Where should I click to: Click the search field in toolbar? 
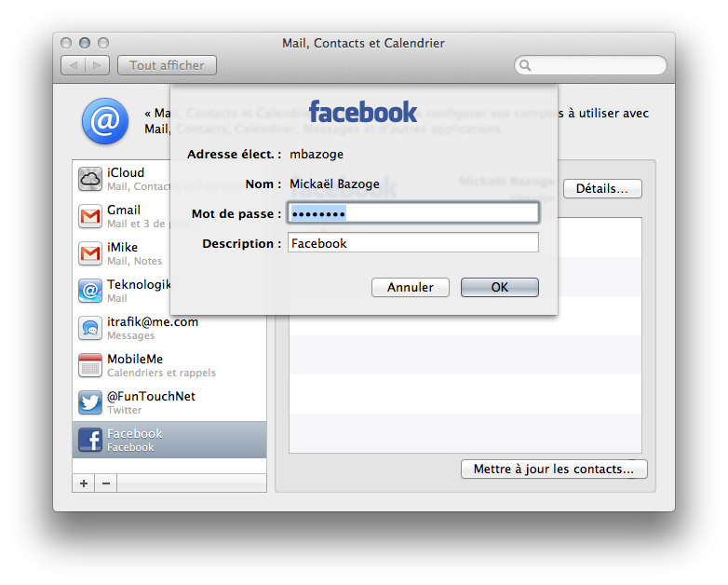(590, 65)
